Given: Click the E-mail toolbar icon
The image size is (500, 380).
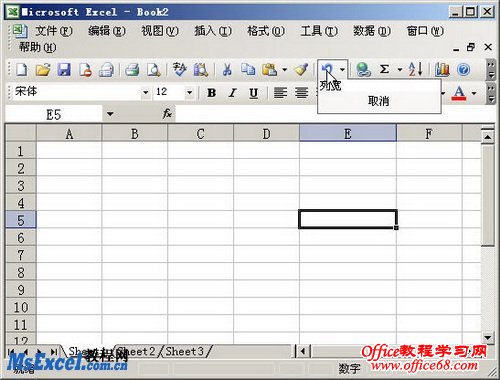Looking at the screenshot, I should pyautogui.click(x=106, y=70).
